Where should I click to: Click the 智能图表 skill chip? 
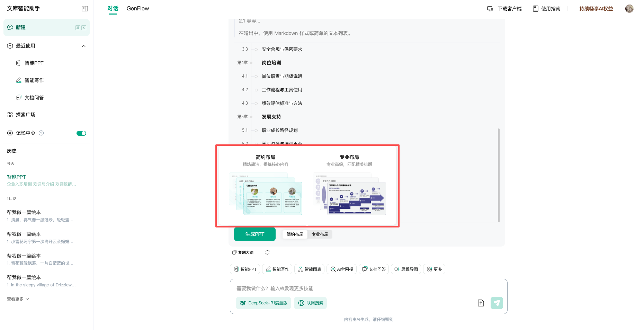click(309, 269)
